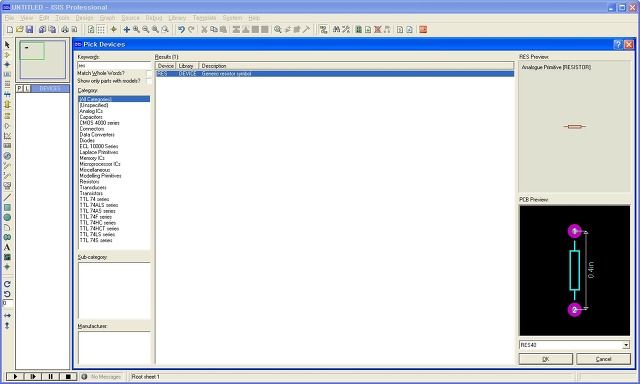This screenshot has width=640, height=384.
Task: Click the undo arrow toolbar icon
Action: click(x=181, y=29)
